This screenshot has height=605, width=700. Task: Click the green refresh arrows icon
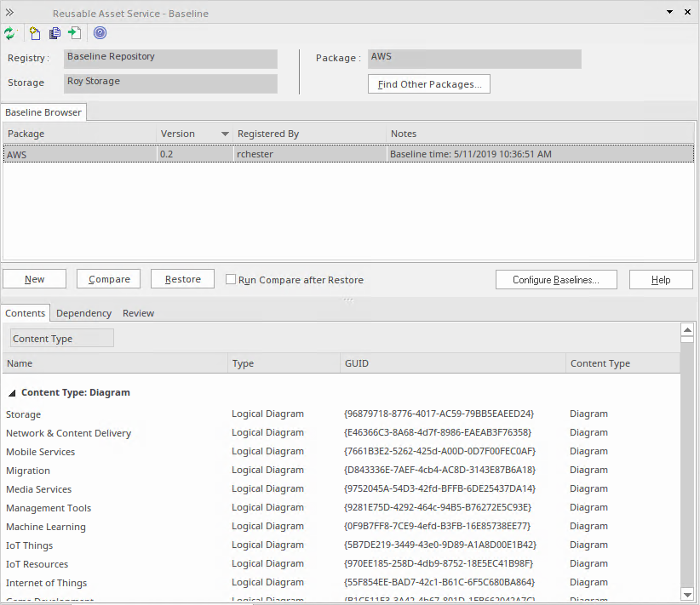click(x=10, y=33)
